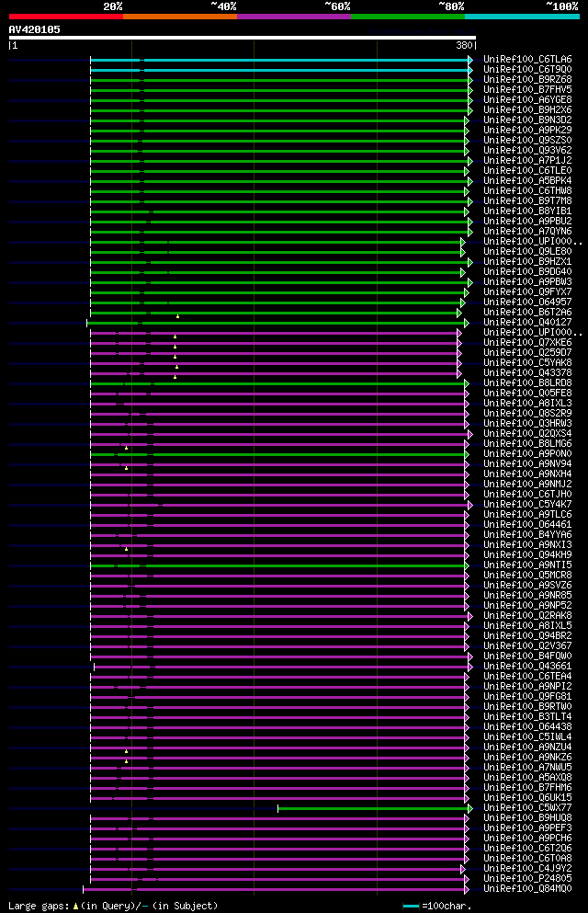Screen dimensions: 588x913
Task: Click the UniRef100_C5WX77 label
Action: coord(527,807)
